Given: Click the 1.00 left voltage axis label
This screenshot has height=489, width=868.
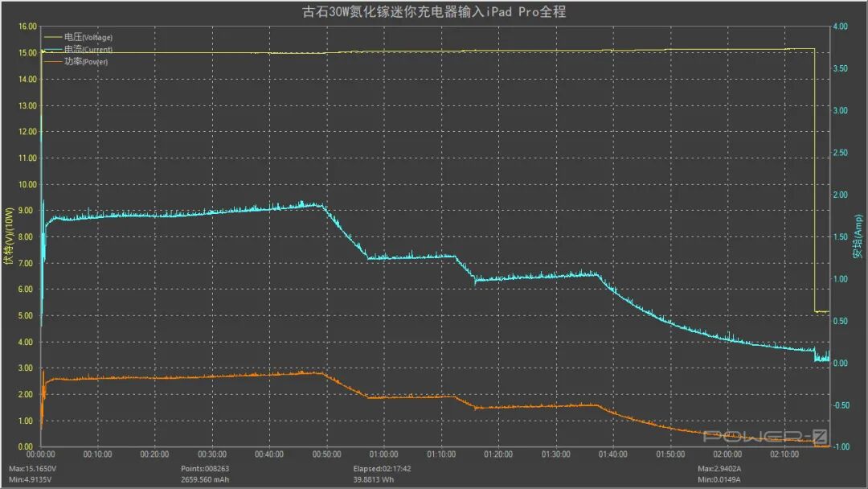Looking at the screenshot, I should pyautogui.click(x=26, y=421).
